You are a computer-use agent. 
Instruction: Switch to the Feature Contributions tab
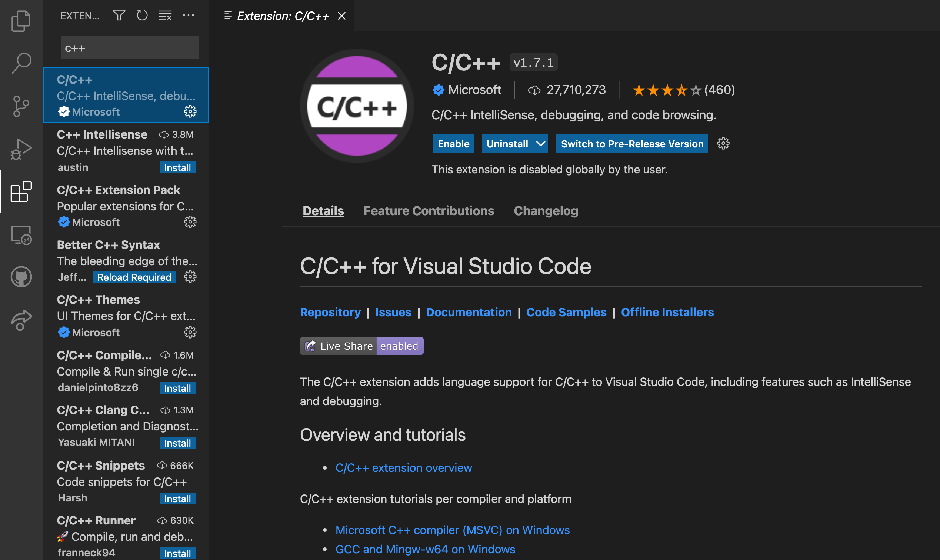coord(429,211)
